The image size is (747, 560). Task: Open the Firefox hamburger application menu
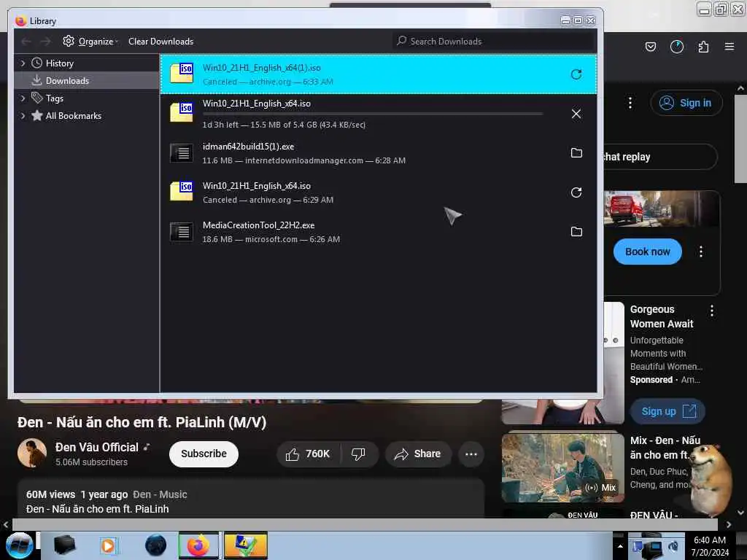[x=729, y=47]
